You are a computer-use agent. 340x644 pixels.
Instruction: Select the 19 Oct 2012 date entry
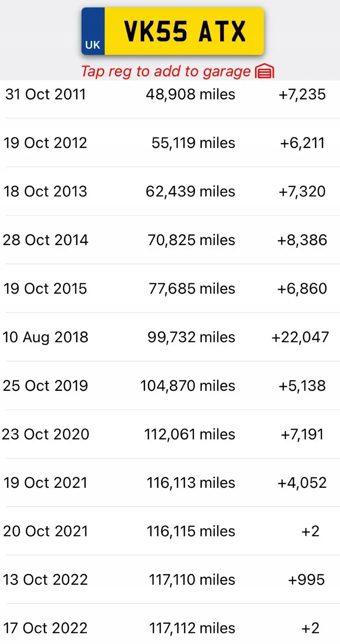pyautogui.click(x=45, y=143)
